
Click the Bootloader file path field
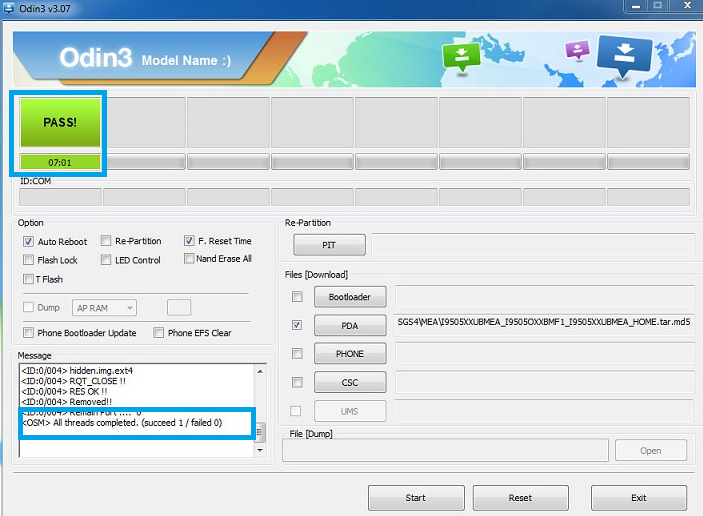pyautogui.click(x=544, y=297)
